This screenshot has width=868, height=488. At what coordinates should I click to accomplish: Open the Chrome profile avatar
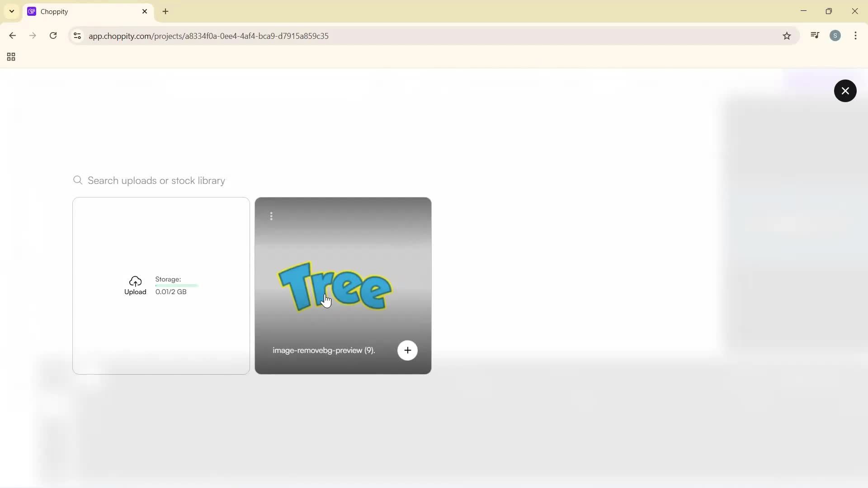(835, 36)
